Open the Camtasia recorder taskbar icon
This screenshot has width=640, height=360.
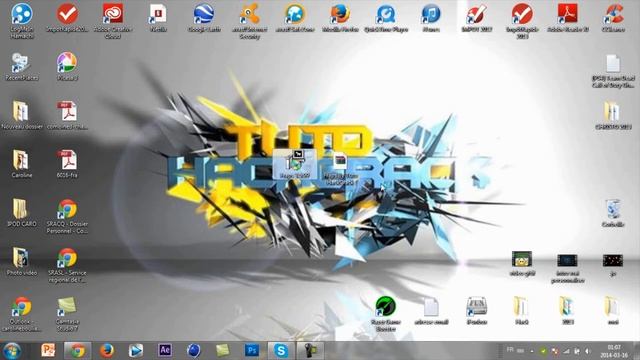click(x=310, y=351)
